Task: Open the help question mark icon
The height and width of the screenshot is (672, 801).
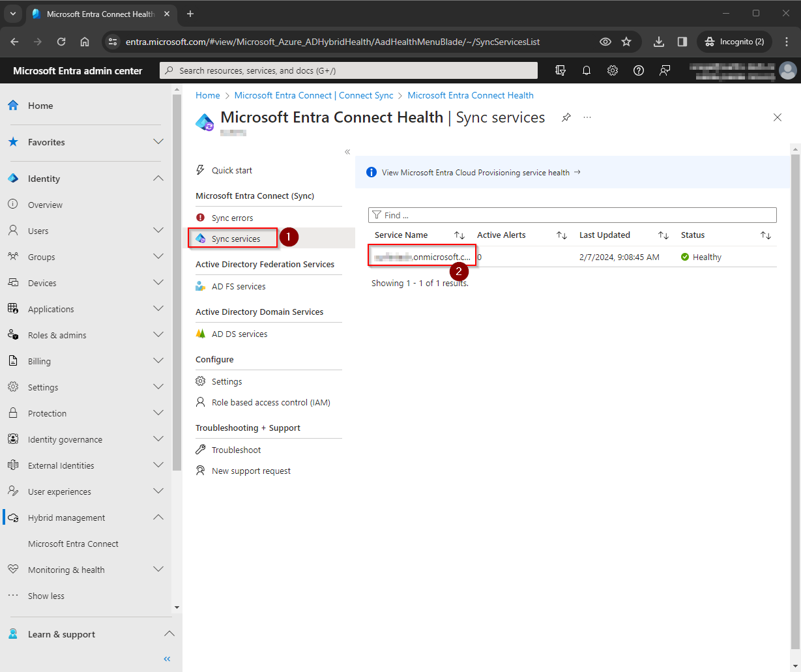Action: point(639,70)
